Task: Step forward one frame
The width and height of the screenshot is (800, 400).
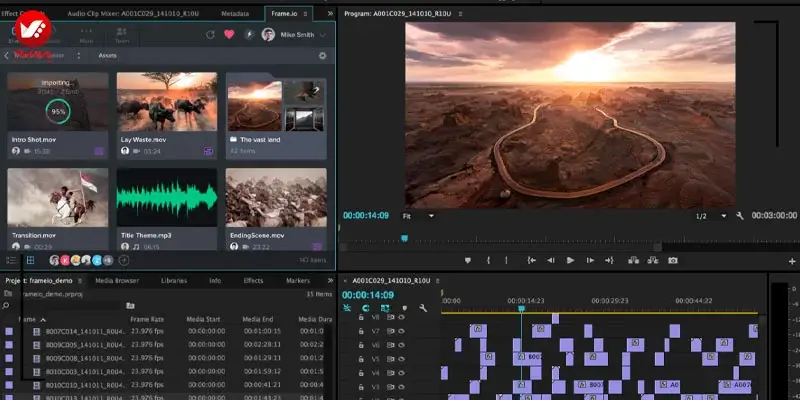Action: click(x=590, y=260)
